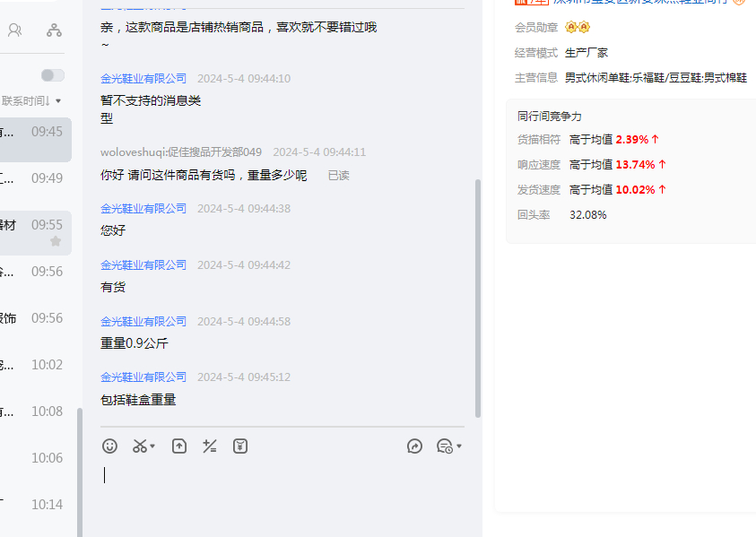Click the woloveshuqi sender name
Screen dimensions: 756x537
(x=181, y=152)
